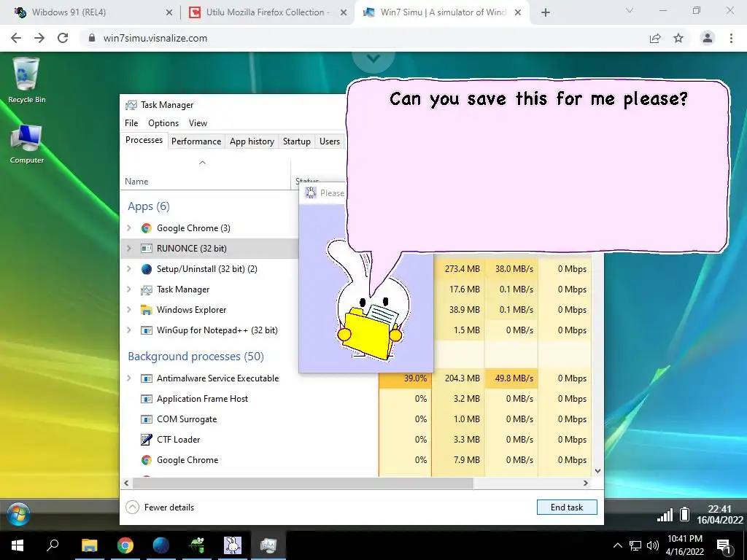The height and width of the screenshot is (560, 747).
Task: Select Task Manager taskbar icon
Action: pos(268,545)
